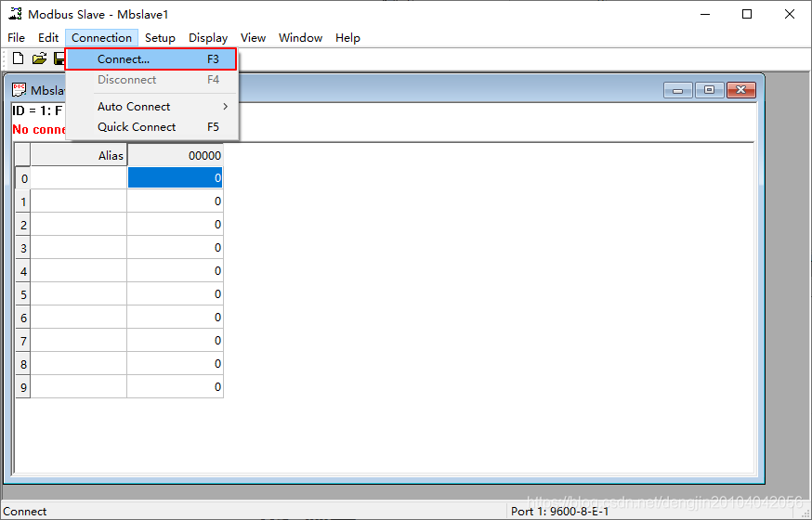812x520 pixels.
Task: Click the Mbslave1 child window document icon
Action: pyautogui.click(x=20, y=89)
